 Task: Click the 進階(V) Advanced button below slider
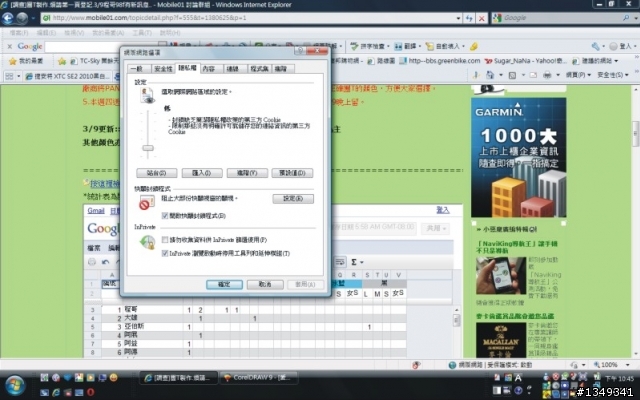tap(247, 173)
